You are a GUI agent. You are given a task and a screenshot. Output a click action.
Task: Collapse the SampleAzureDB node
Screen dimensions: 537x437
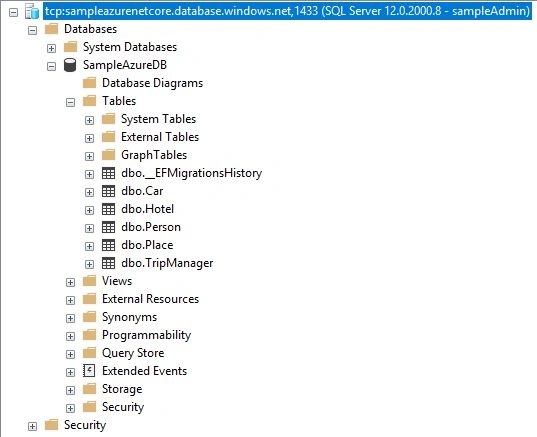pos(51,66)
